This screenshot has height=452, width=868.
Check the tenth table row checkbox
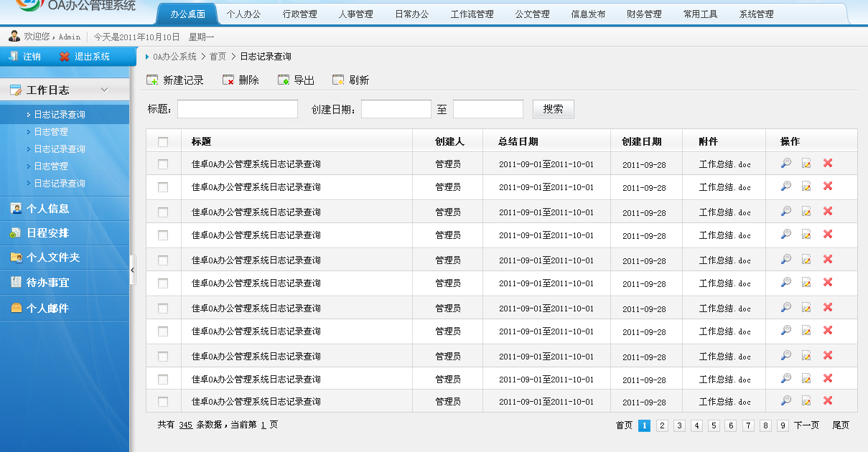pyautogui.click(x=163, y=380)
